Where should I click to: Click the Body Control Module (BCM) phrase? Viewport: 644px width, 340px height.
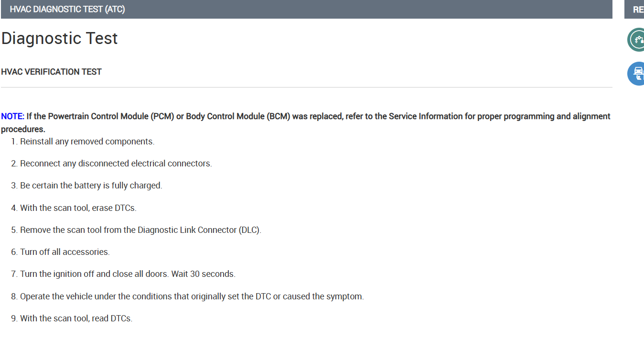click(x=238, y=116)
